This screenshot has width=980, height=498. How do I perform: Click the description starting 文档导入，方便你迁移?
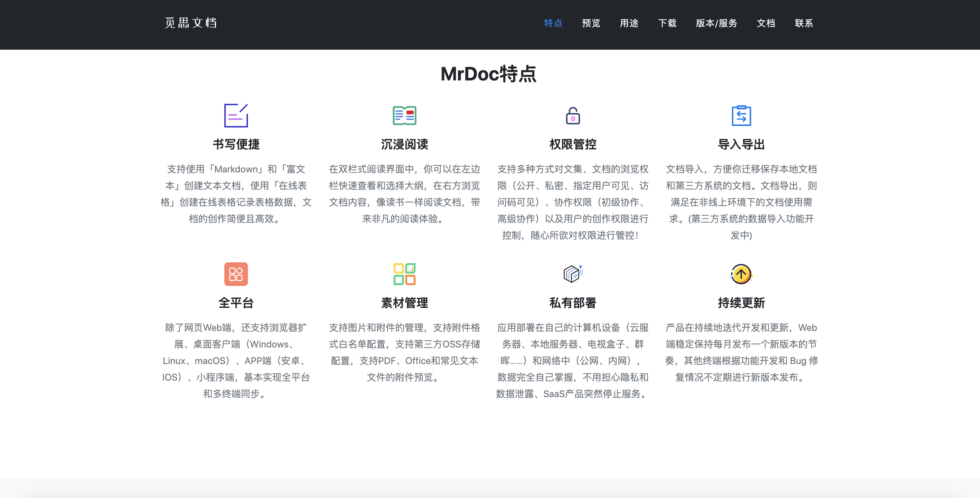(741, 202)
